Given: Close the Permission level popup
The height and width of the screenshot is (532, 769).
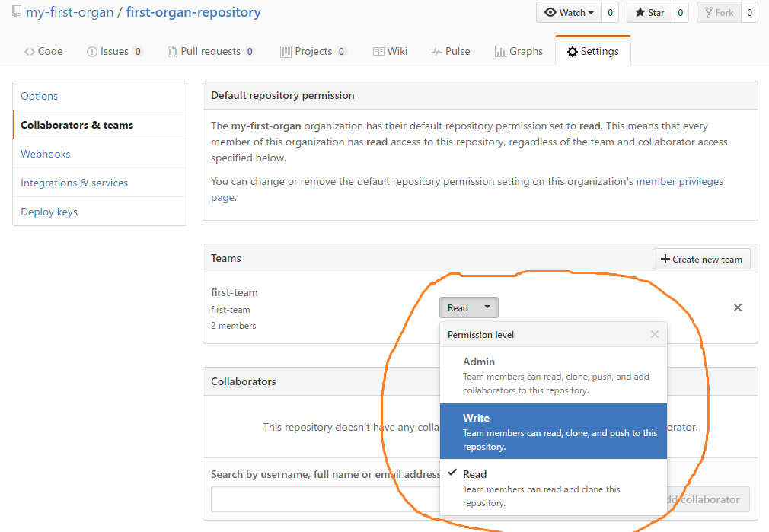Looking at the screenshot, I should tap(655, 334).
